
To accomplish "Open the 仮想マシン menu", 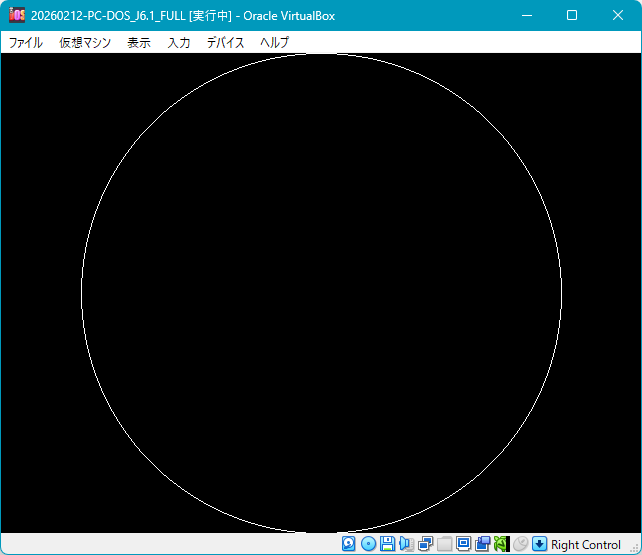I will [85, 43].
